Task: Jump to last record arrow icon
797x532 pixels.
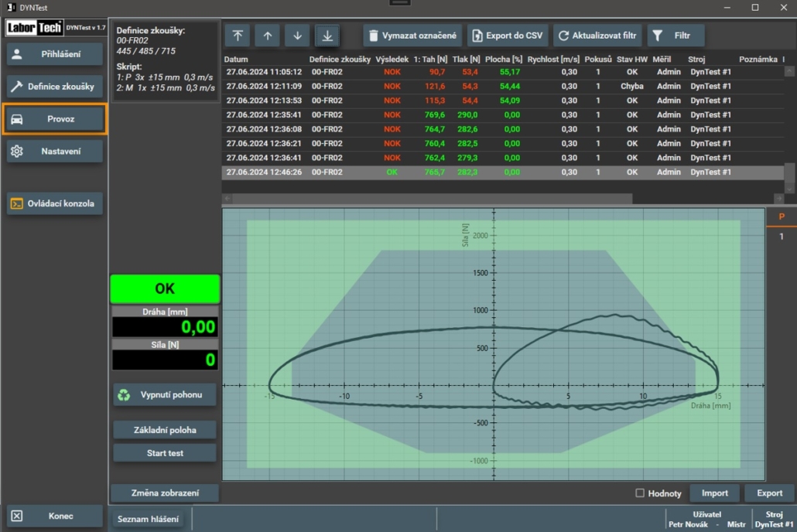Action: coord(327,36)
